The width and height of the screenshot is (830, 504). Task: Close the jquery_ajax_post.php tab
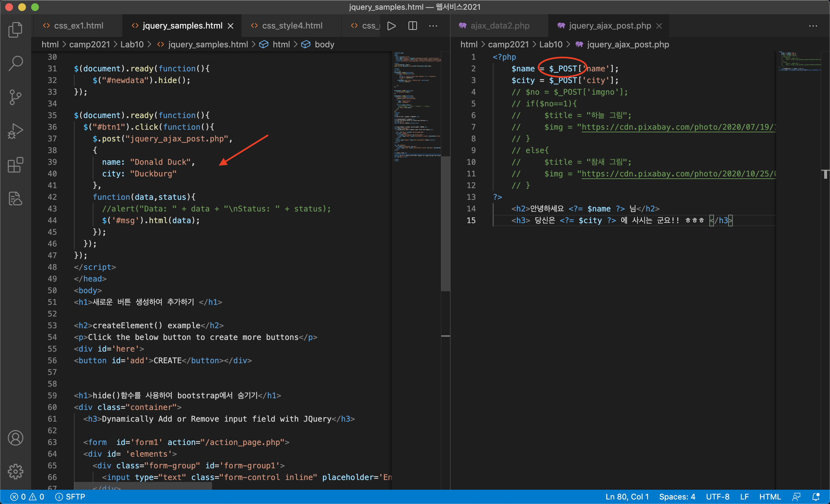(659, 26)
